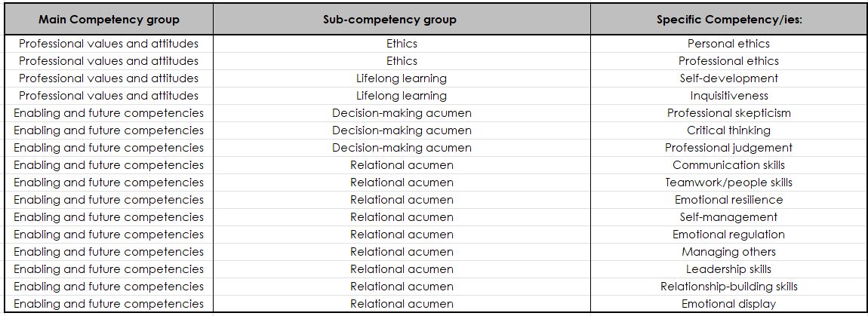Click the Main Competency group header
This screenshot has height=316, width=868.
tap(109, 20)
